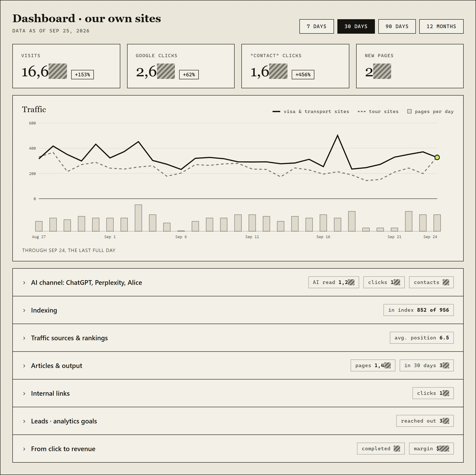Click in index 852 of 956 chip
The width and height of the screenshot is (476, 475).
click(418, 310)
